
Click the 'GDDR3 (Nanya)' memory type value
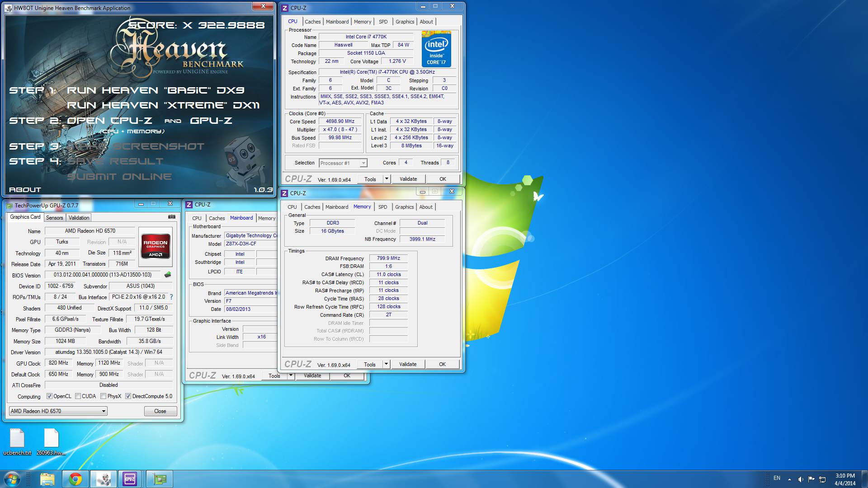[x=72, y=330]
